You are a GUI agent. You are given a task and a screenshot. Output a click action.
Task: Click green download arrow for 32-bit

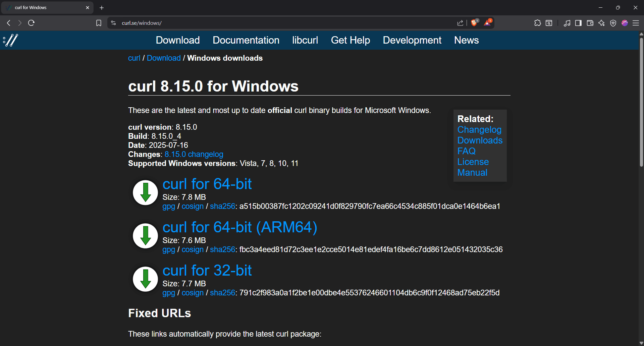point(145,279)
